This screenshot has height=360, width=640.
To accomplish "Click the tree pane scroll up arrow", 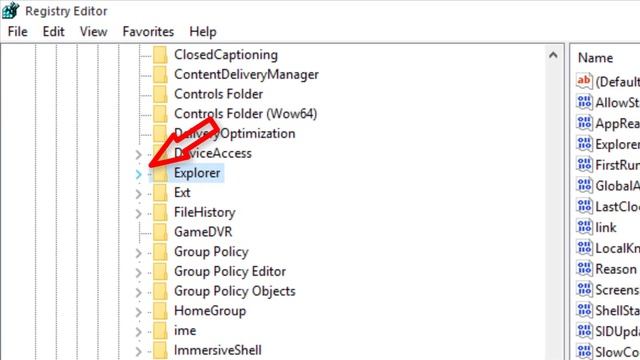I will 553,55.
